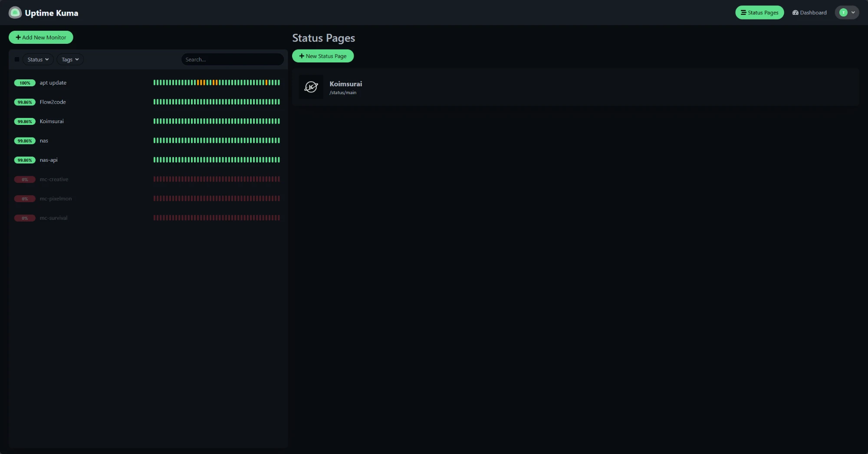Image resolution: width=868 pixels, height=454 pixels.
Task: Select the nas monitor
Action: pyautogui.click(x=148, y=140)
